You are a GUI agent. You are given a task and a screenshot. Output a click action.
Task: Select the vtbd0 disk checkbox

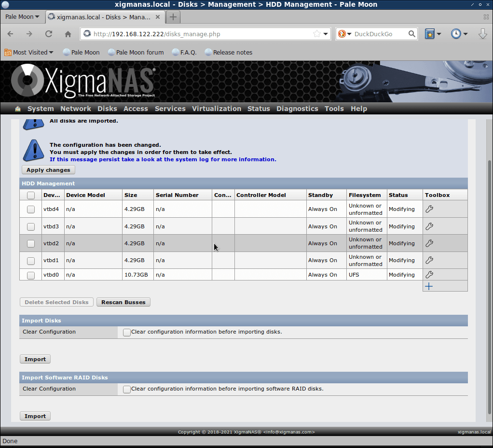click(31, 275)
